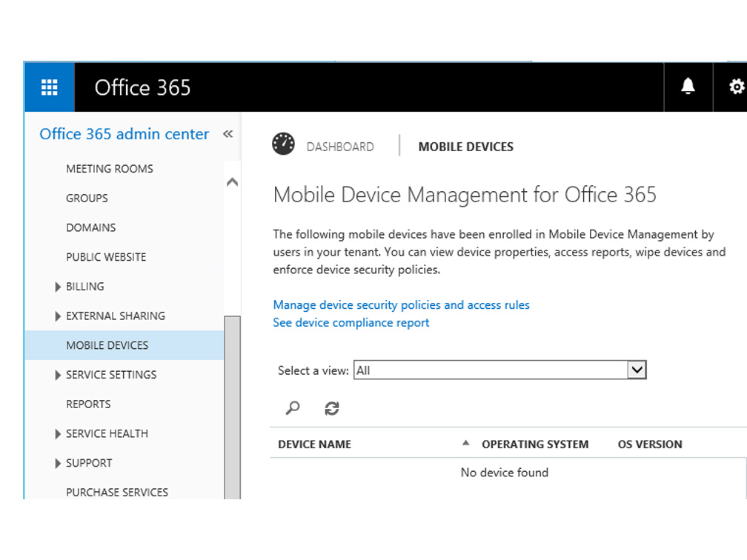Screen dimensions: 747x560
Task: Expand the Billing section
Action: 58,287
